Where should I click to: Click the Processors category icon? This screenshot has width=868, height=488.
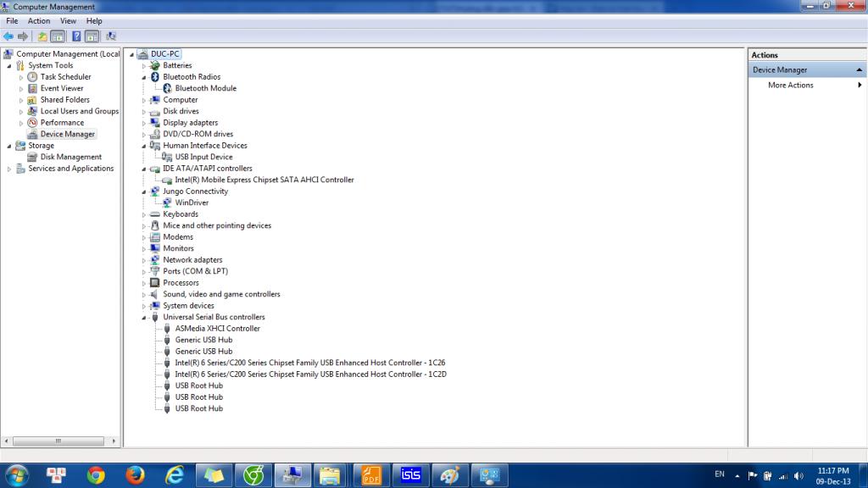155,283
